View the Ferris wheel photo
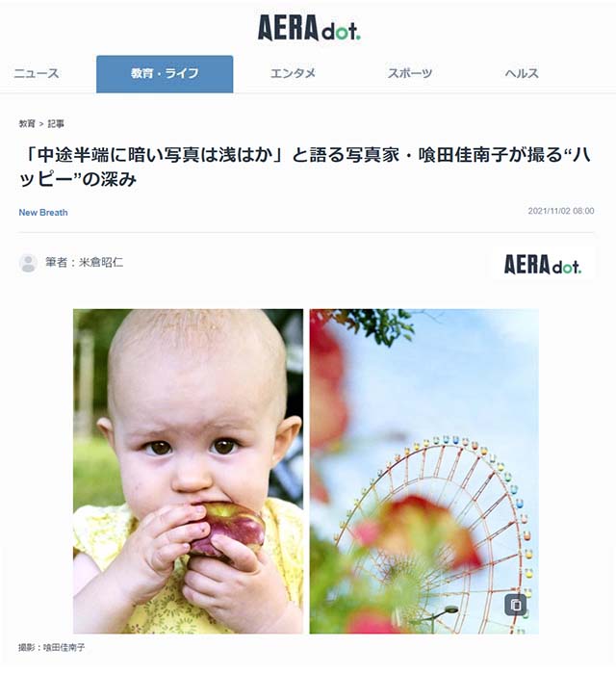Image resolution: width=616 pixels, height=674 pixels. [424, 471]
